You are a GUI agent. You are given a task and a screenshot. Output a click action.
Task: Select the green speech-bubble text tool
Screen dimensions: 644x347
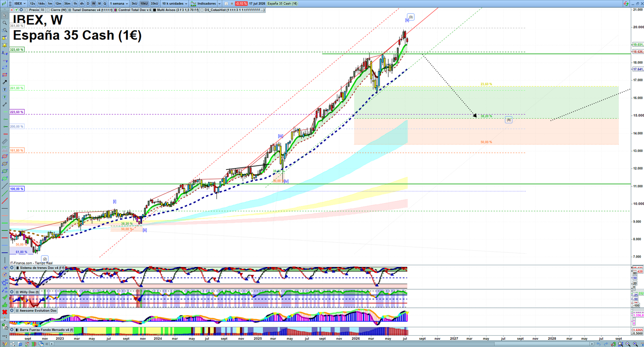tap(4, 97)
